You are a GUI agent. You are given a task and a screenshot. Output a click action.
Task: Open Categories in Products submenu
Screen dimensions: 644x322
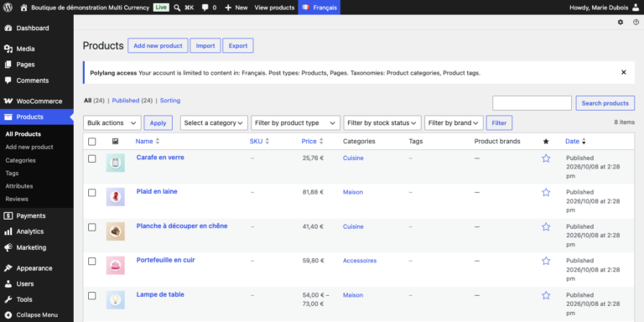pyautogui.click(x=20, y=160)
